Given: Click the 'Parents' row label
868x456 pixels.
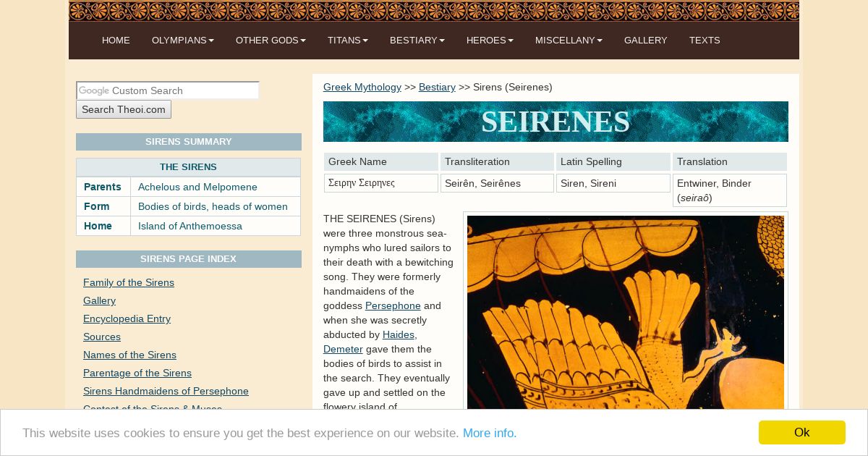Looking at the screenshot, I should (103, 187).
